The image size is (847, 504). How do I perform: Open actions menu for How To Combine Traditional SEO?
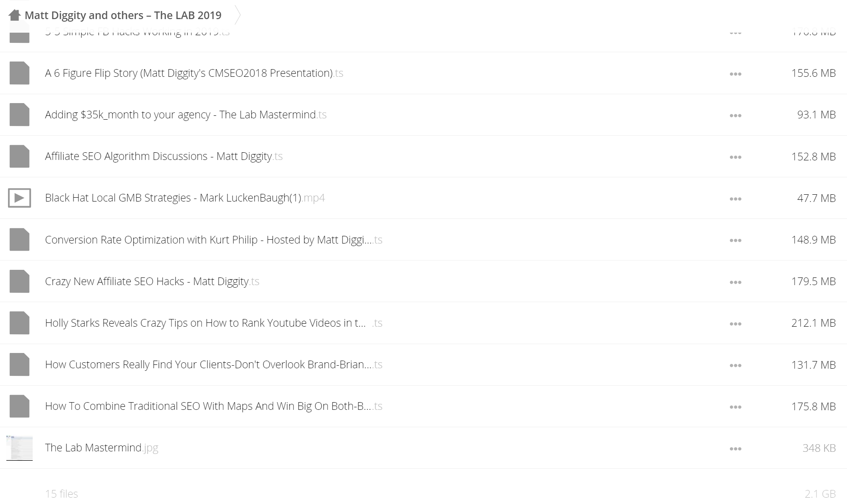click(x=735, y=407)
